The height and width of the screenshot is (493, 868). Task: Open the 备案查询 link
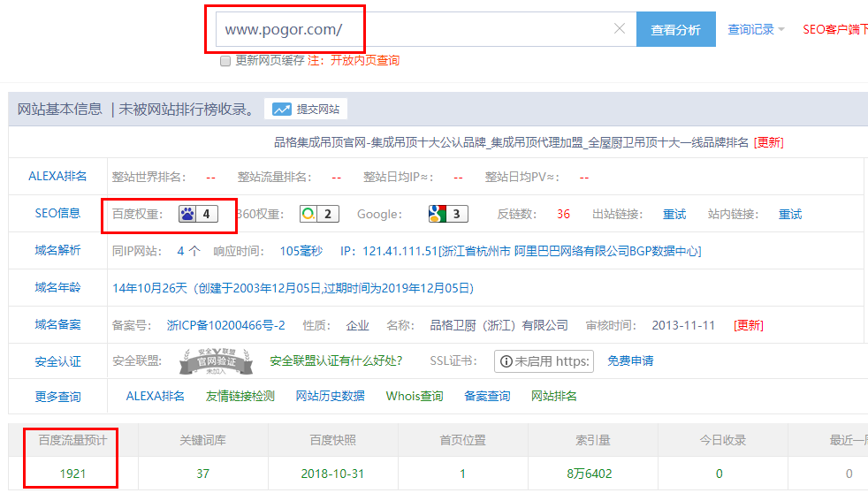pos(487,396)
